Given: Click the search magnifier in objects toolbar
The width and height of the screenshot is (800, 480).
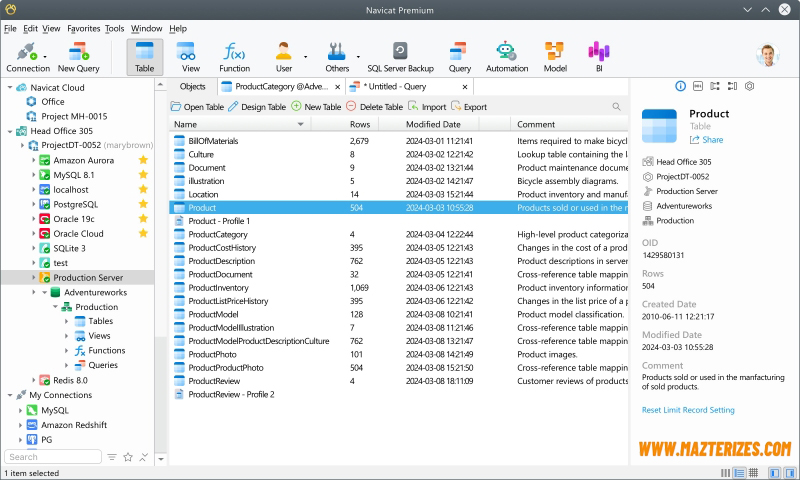Looking at the screenshot, I should click(x=616, y=107).
